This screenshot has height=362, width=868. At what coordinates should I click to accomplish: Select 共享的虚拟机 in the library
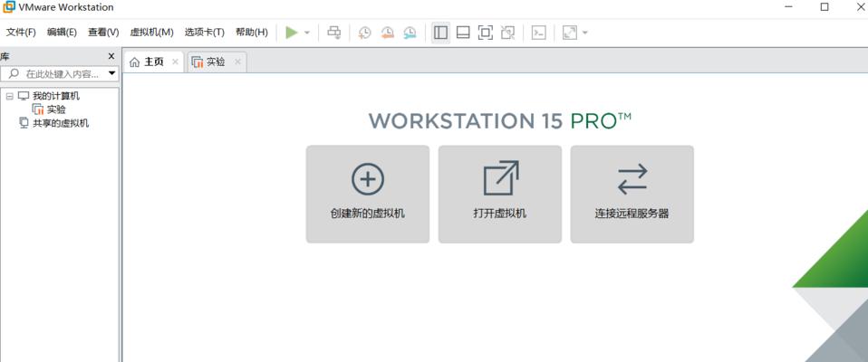pos(61,123)
